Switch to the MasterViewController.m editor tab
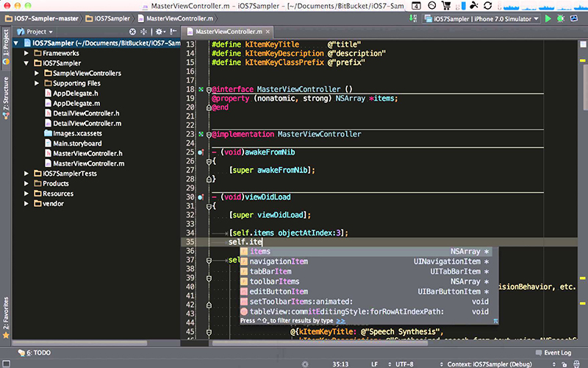Viewport: 588px width, 368px height. [x=229, y=32]
